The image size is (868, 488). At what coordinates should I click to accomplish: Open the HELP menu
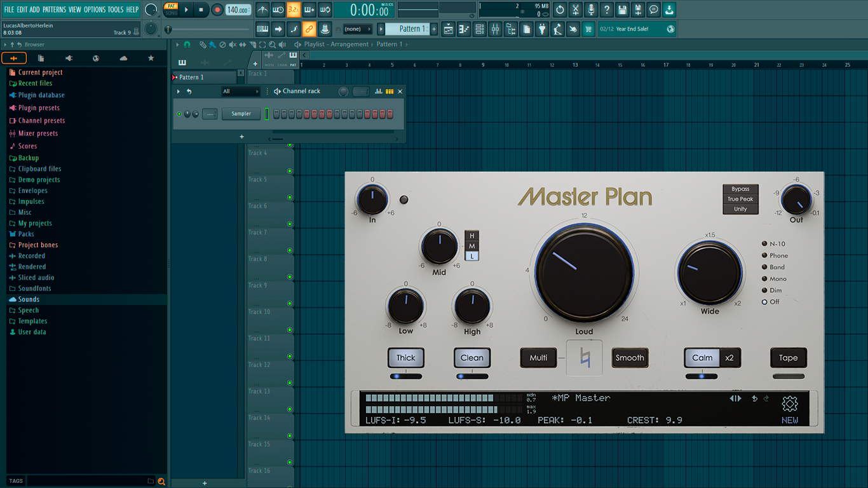pos(132,10)
